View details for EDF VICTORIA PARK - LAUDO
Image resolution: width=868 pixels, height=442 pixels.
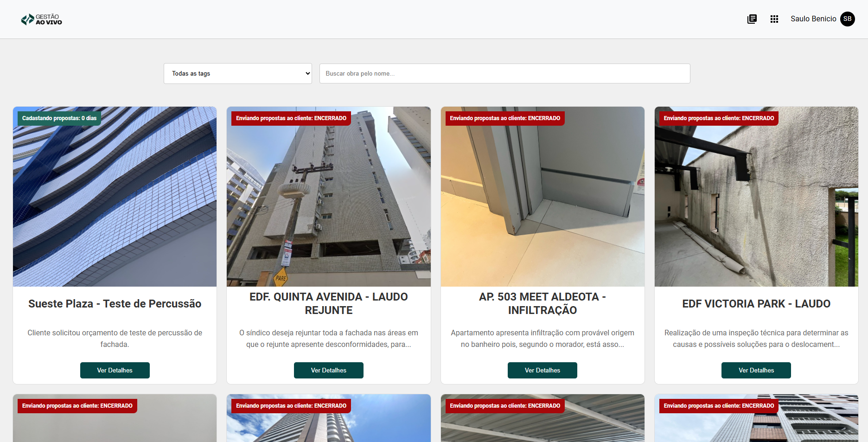(756, 370)
